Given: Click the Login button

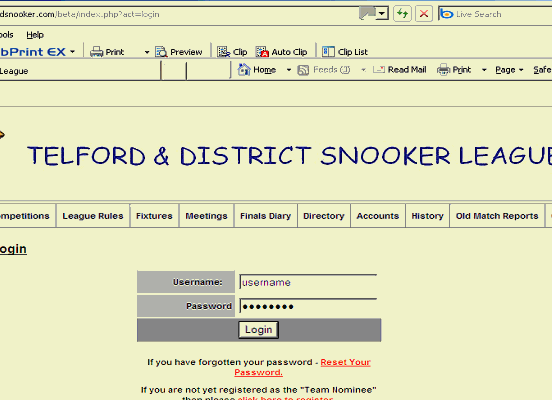Looking at the screenshot, I should [x=258, y=330].
